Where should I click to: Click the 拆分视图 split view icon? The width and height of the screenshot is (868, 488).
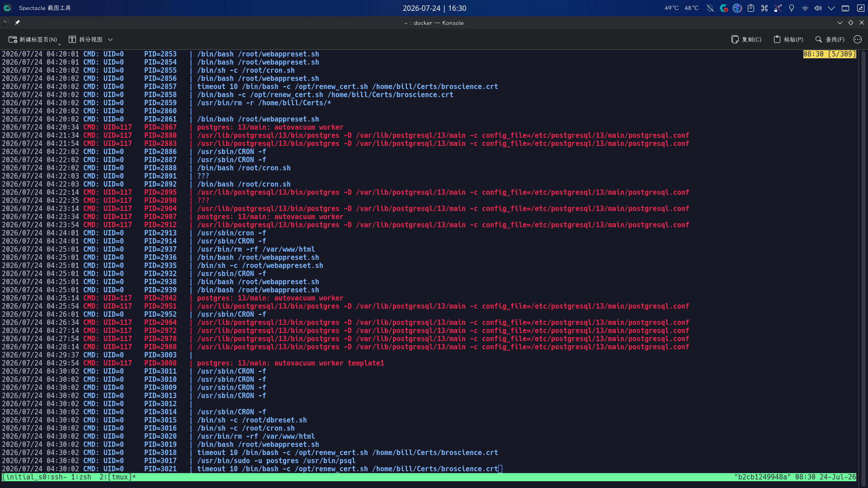[x=72, y=40]
